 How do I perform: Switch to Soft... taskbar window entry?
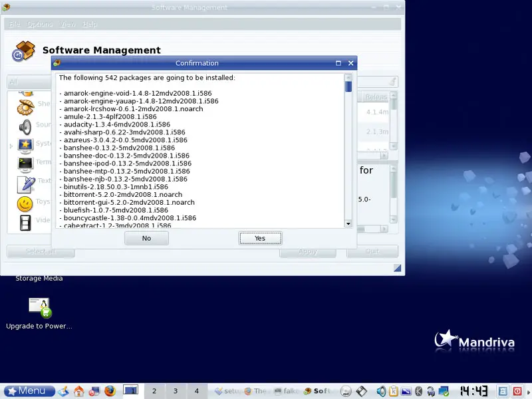317,391
